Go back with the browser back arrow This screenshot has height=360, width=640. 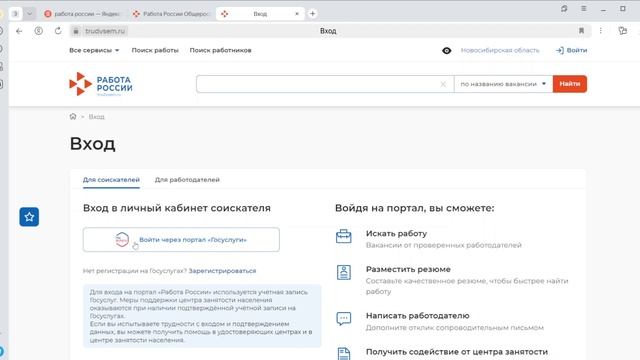coord(19,31)
